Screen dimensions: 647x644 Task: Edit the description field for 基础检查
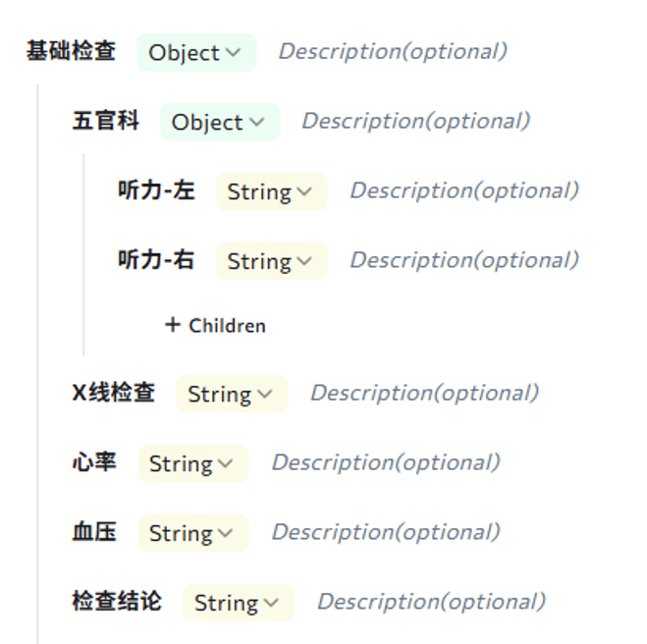coord(393,52)
